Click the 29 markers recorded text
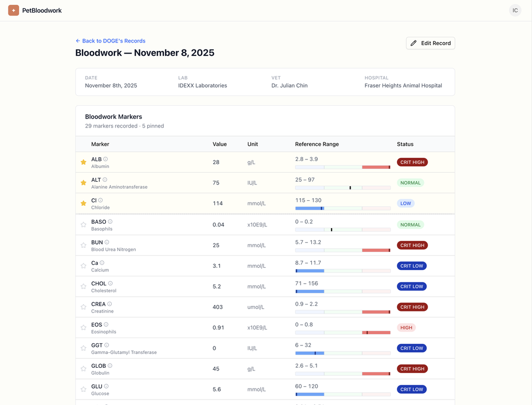The image size is (532, 405). 111,126
